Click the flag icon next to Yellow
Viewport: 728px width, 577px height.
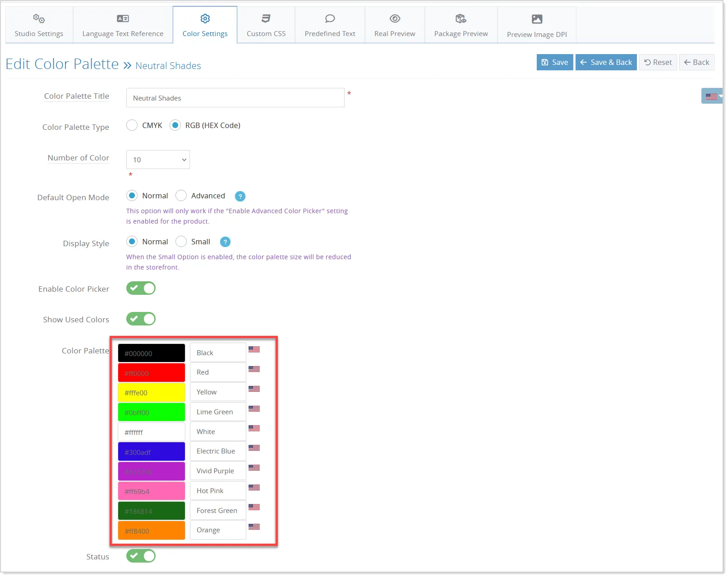tap(254, 389)
